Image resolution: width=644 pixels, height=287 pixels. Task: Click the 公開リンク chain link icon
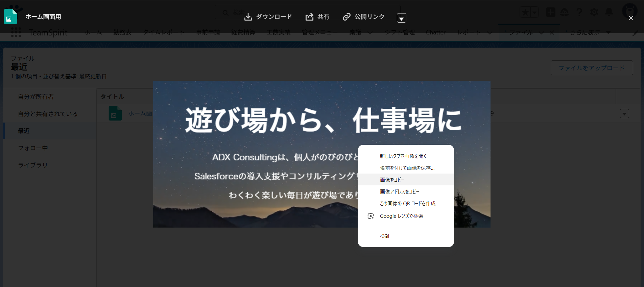click(347, 17)
